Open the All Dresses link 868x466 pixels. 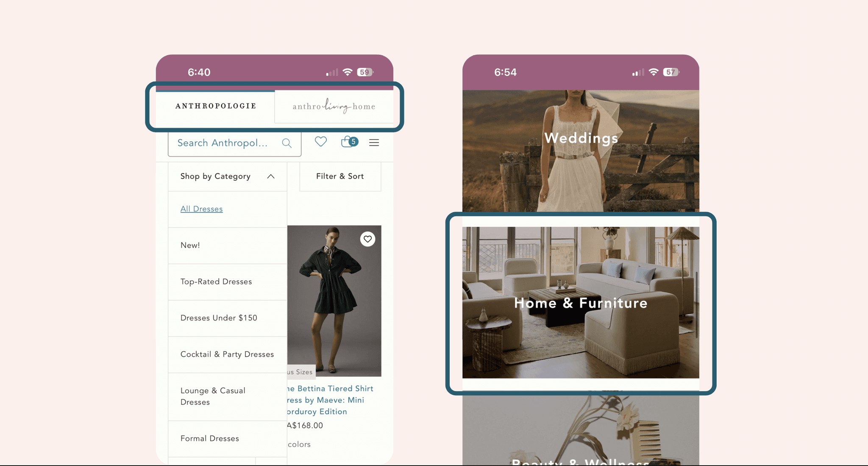click(x=202, y=209)
